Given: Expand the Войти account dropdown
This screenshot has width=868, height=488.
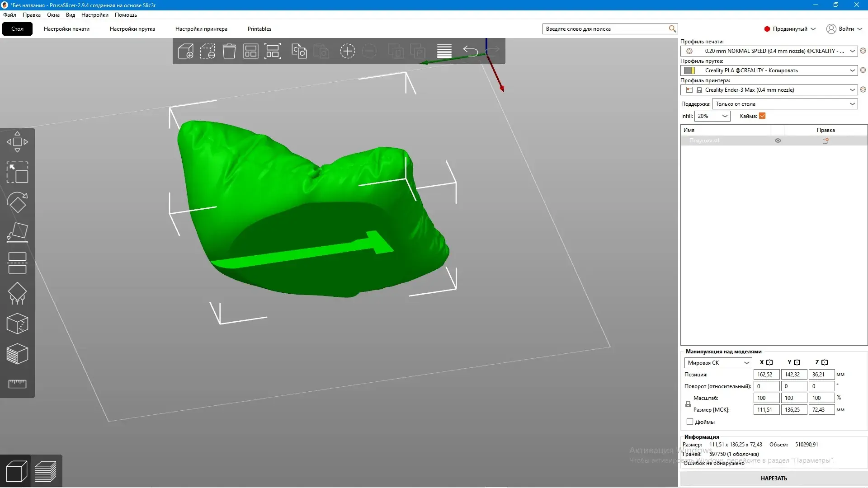Looking at the screenshot, I should point(844,29).
